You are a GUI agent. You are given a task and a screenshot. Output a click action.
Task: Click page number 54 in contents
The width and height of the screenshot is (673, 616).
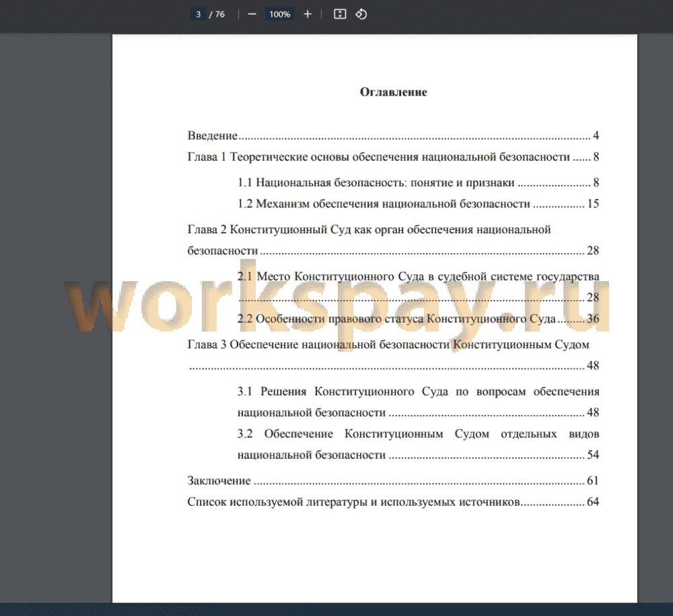click(x=593, y=455)
